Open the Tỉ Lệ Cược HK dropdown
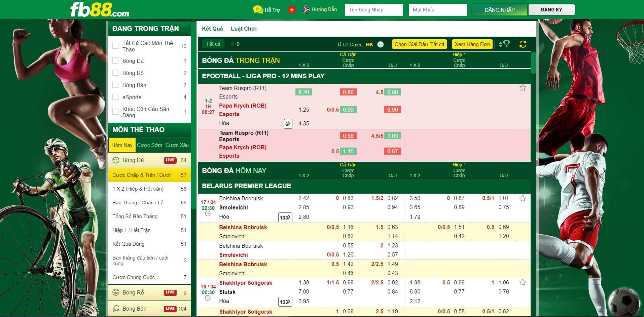 [380, 44]
